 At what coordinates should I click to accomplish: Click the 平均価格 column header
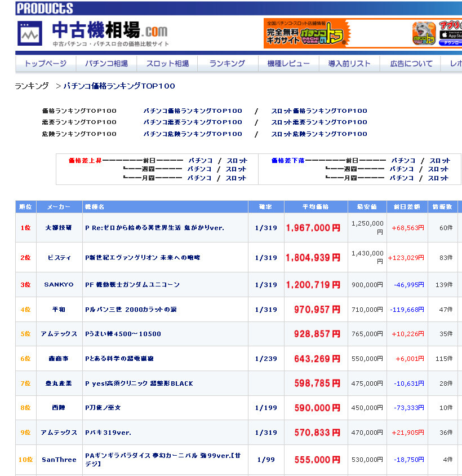tap(316, 207)
